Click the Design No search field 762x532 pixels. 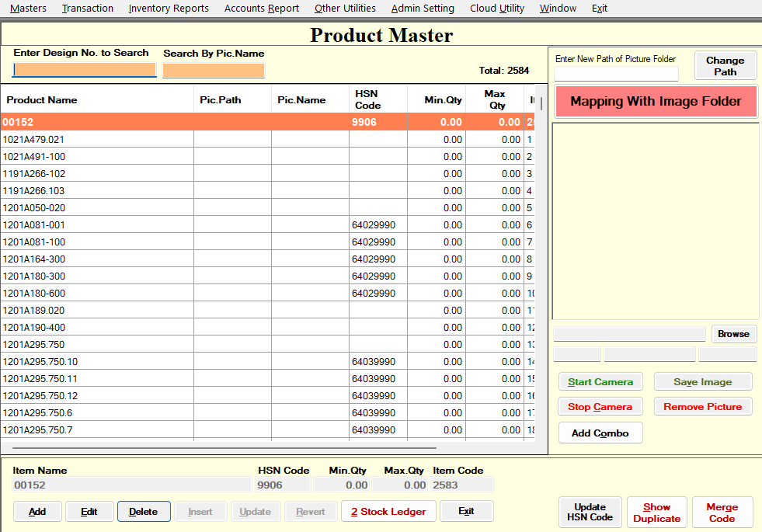point(83,70)
